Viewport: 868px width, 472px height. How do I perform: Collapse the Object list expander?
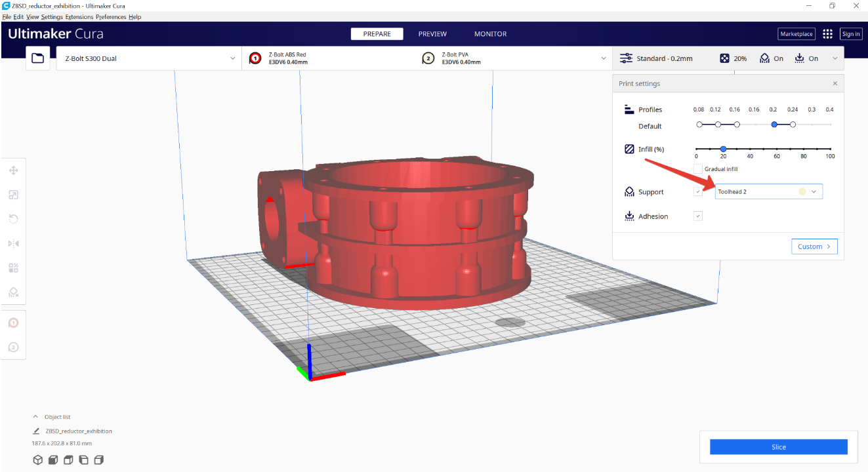35,417
